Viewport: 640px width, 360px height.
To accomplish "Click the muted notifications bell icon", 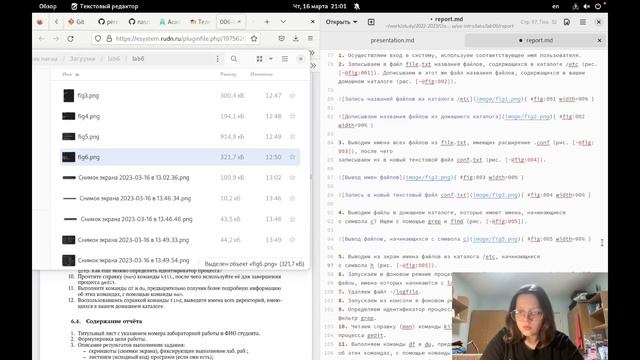I will pyautogui.click(x=357, y=7).
